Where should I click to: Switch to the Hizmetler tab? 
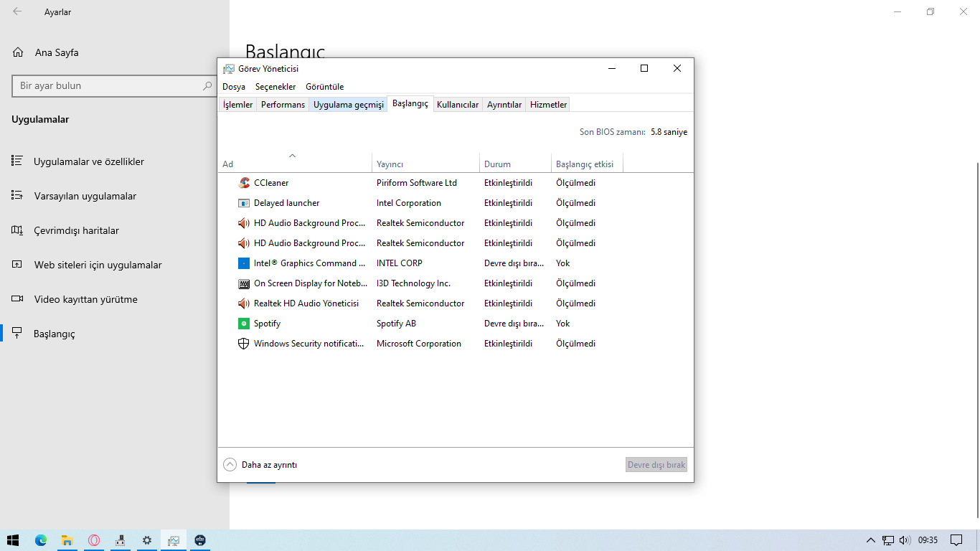[548, 105]
